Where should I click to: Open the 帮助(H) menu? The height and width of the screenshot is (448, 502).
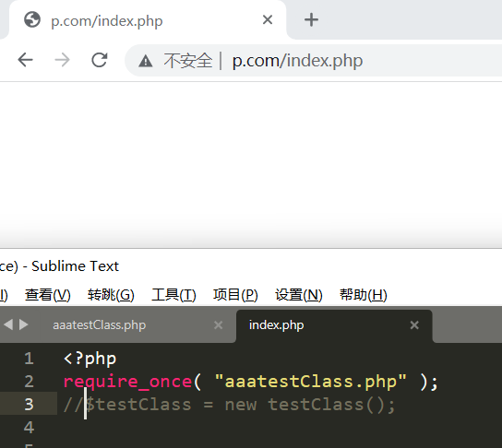point(364,295)
